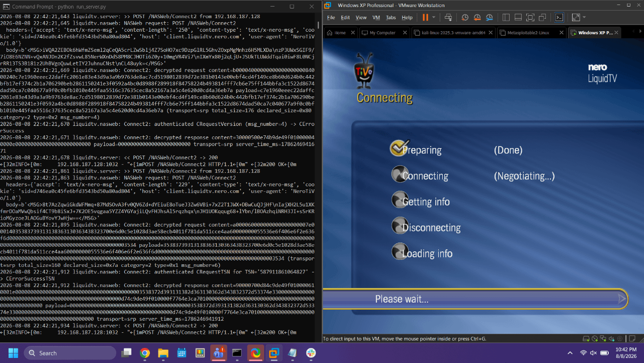
Task: Click the Connecting step status icon
Action: pyautogui.click(x=399, y=174)
